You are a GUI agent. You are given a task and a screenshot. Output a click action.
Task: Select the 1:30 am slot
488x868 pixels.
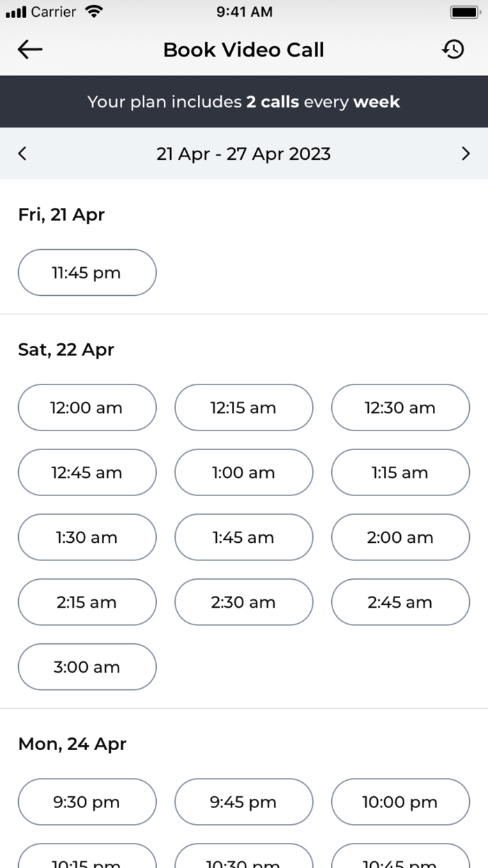(87, 537)
